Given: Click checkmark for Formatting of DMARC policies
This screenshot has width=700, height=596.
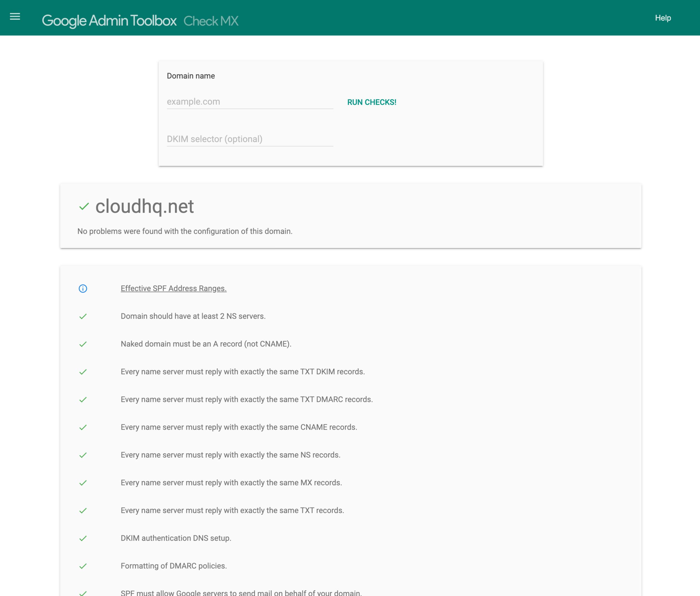Looking at the screenshot, I should pyautogui.click(x=83, y=566).
